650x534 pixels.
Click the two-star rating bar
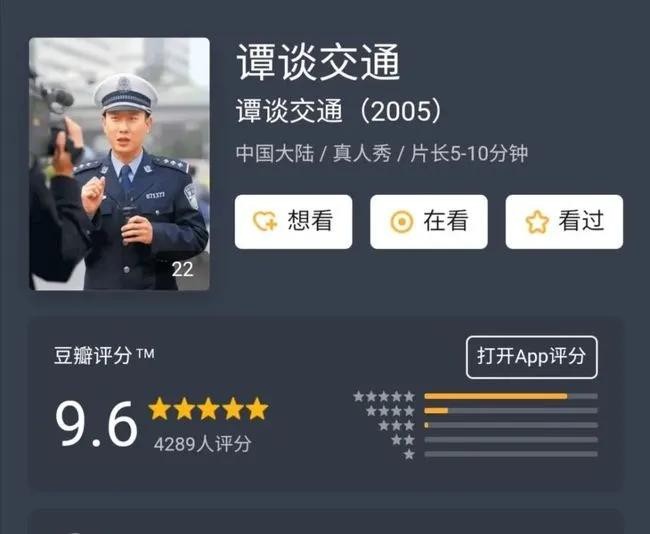point(511,440)
